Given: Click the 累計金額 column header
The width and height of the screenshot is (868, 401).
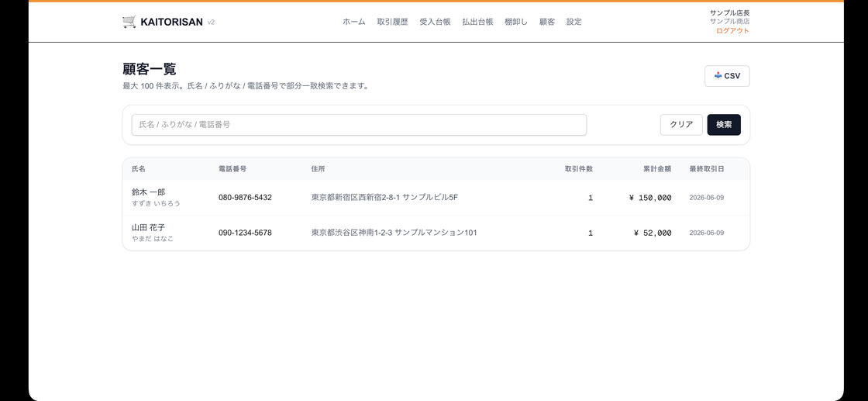Looking at the screenshot, I should [x=657, y=169].
